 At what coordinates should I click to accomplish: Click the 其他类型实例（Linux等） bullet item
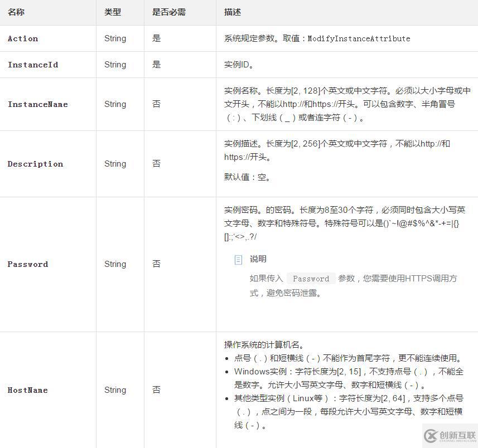click(349, 411)
